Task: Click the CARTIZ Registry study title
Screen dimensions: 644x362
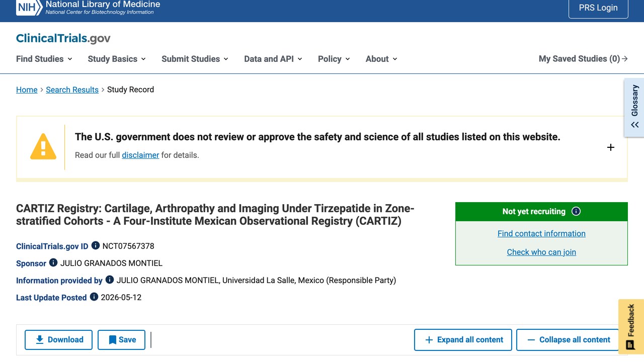Action: (x=215, y=215)
